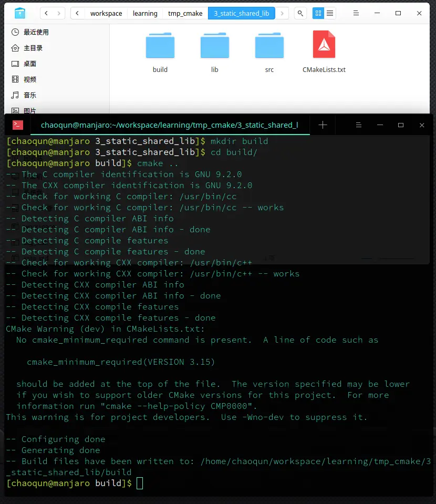Open 音乐 music in sidebar

click(x=57, y=95)
